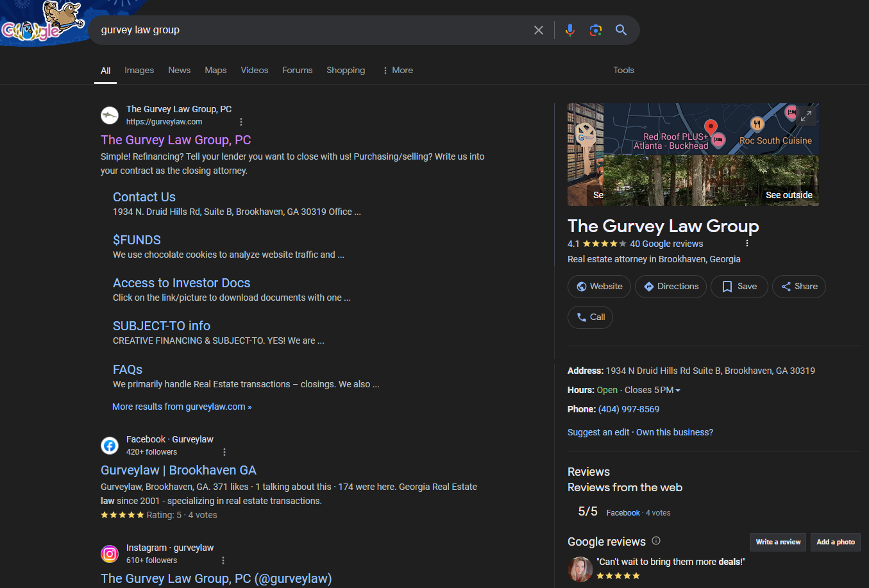Open the Contact Us sitelink
Screen dimensions: 869x588
[144, 197]
